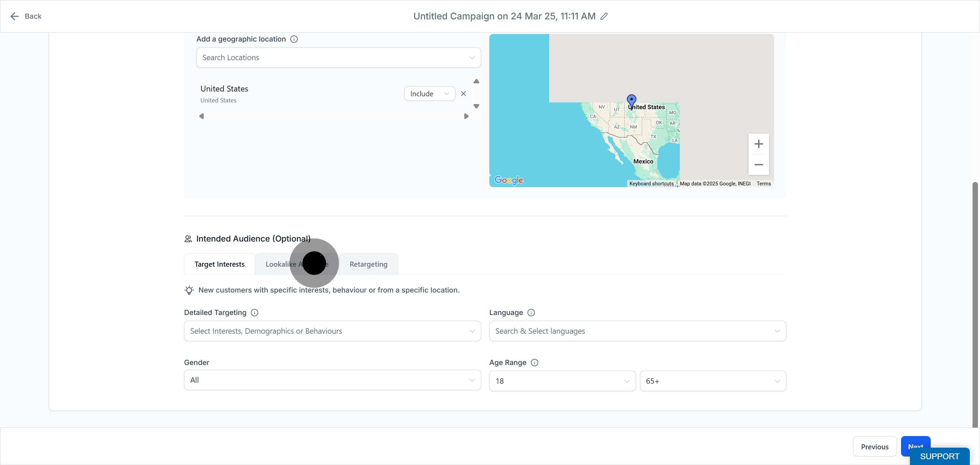Click location list scroll up arrow
The width and height of the screenshot is (980, 465).
pos(476,81)
